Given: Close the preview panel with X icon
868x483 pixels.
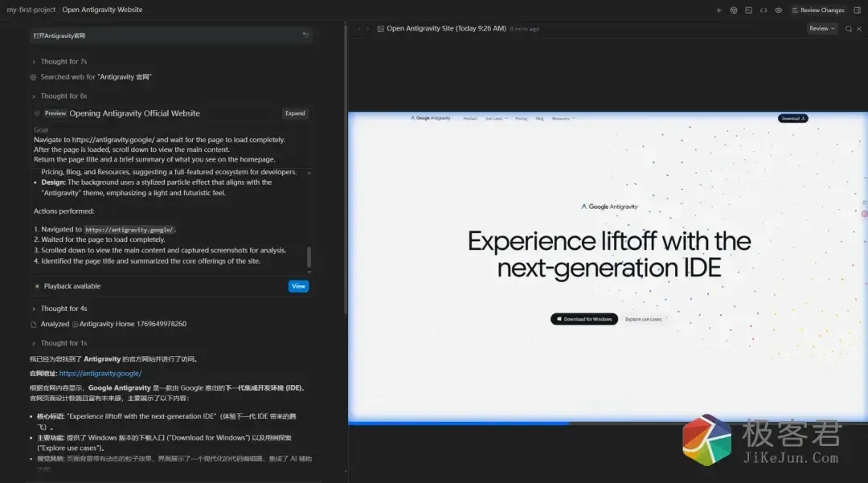Looking at the screenshot, I should pyautogui.click(x=860, y=28).
